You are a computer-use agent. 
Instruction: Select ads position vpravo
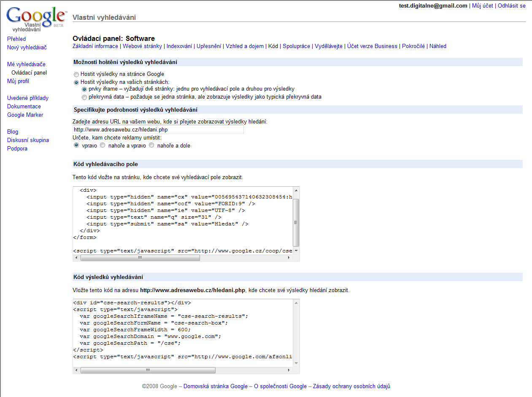(x=76, y=145)
